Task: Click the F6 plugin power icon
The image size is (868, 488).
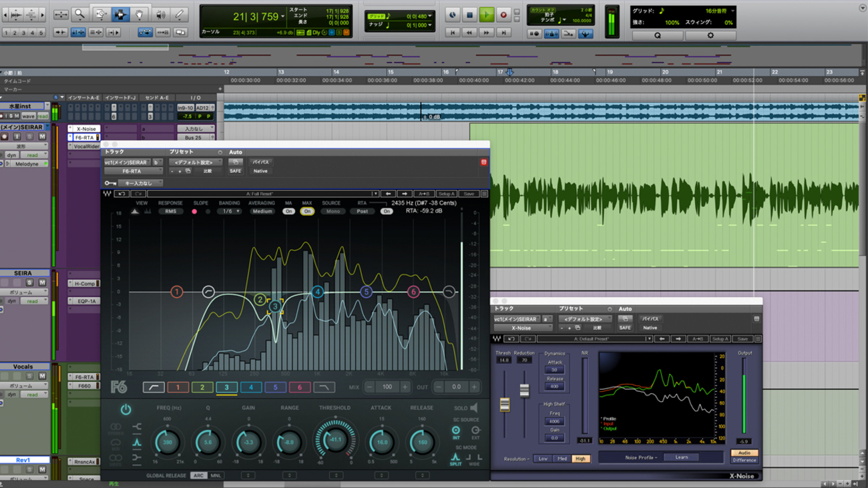Action: (126, 409)
